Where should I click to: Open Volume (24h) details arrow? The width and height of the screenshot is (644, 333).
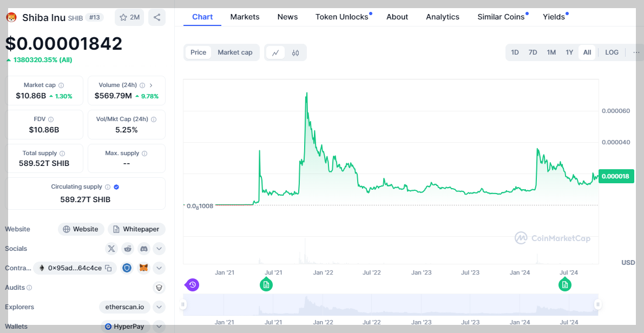(151, 85)
